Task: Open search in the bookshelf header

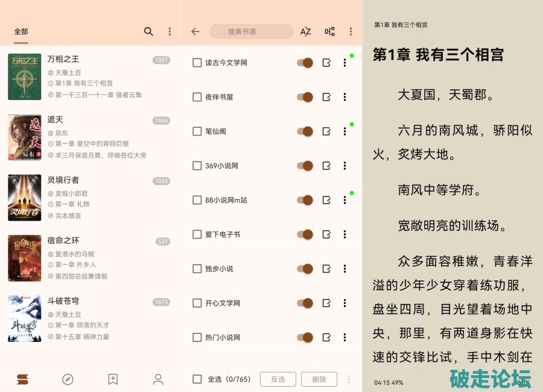Action: (148, 31)
